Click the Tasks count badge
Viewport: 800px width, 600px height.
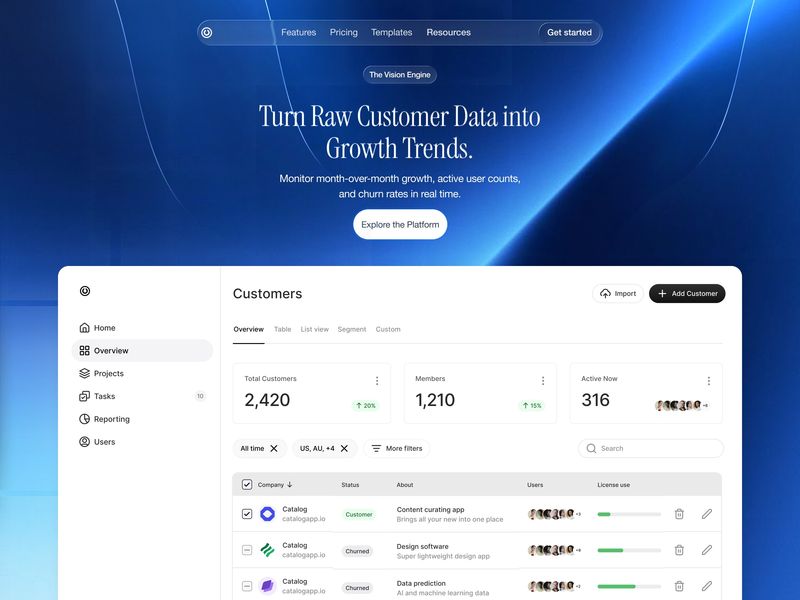point(200,396)
